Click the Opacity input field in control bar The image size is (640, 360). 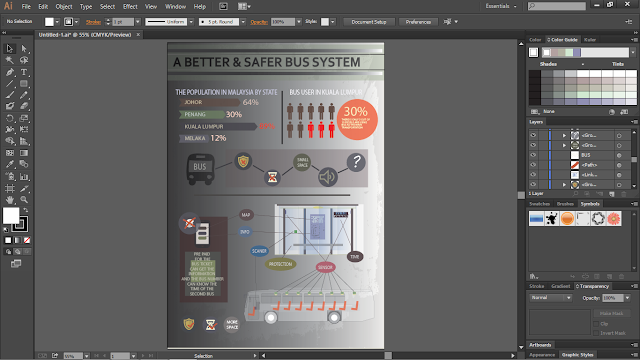click(x=282, y=22)
